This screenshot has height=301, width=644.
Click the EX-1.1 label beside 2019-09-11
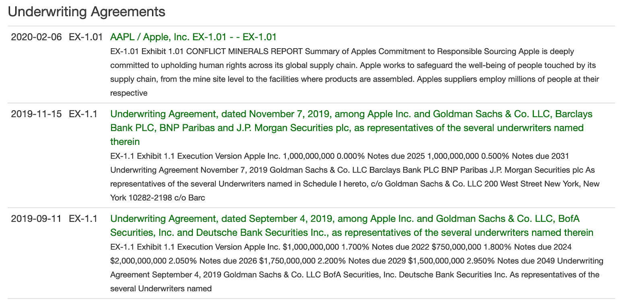click(83, 219)
